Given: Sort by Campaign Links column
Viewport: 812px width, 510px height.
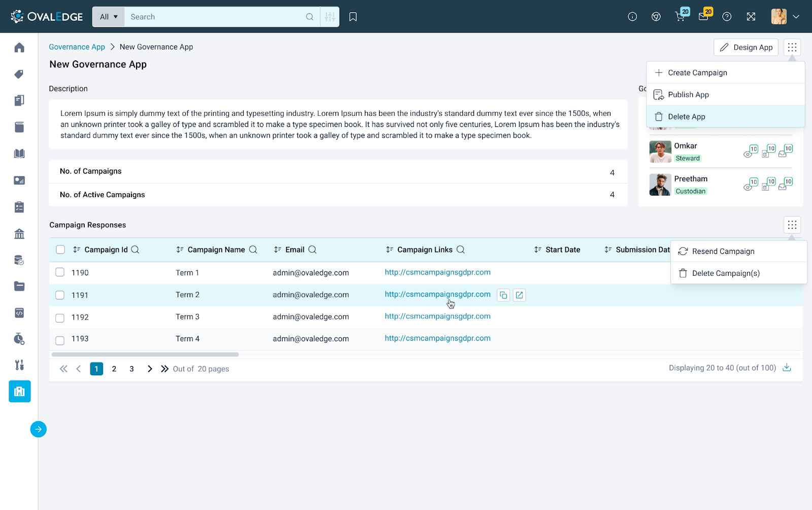Looking at the screenshot, I should (x=389, y=249).
